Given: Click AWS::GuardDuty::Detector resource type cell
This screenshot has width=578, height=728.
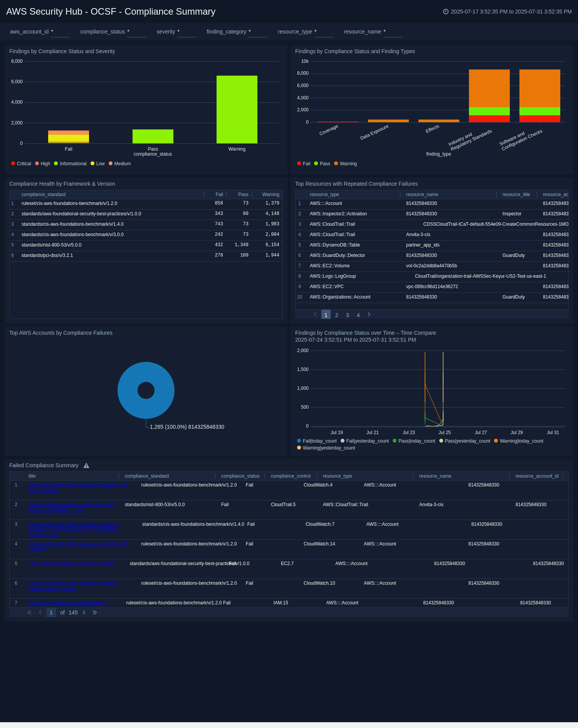Looking at the screenshot, I should coord(338,255).
